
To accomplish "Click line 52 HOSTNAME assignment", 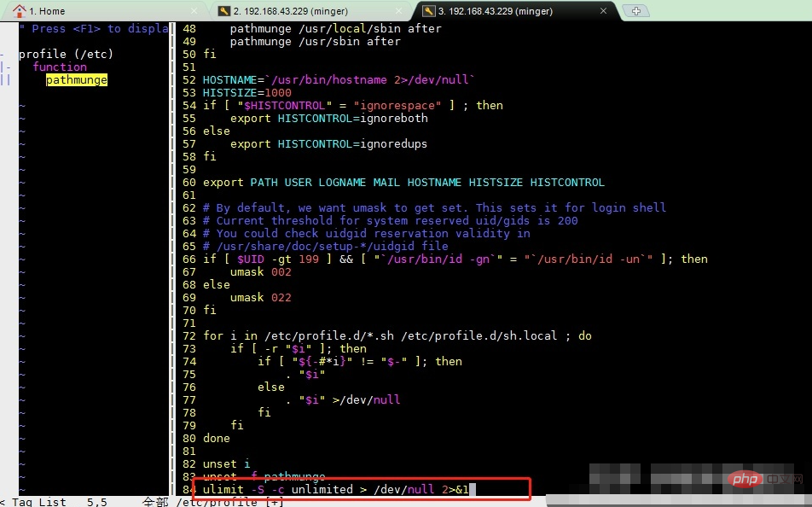I will [x=339, y=80].
